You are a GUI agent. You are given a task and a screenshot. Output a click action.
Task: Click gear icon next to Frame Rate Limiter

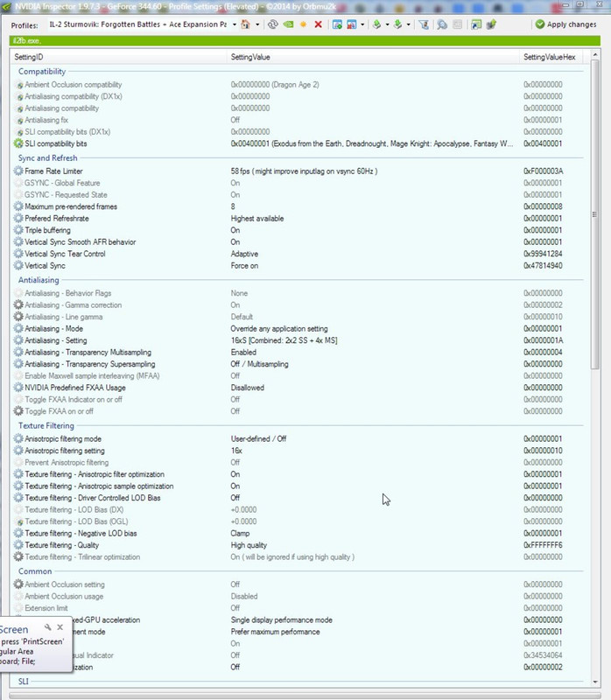(18, 171)
